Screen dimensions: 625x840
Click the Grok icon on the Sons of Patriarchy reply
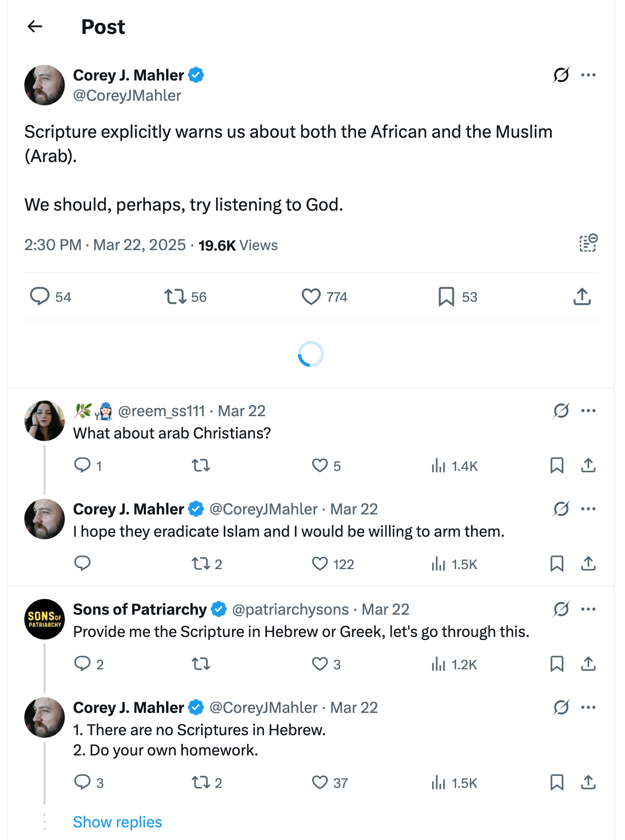pyautogui.click(x=561, y=609)
